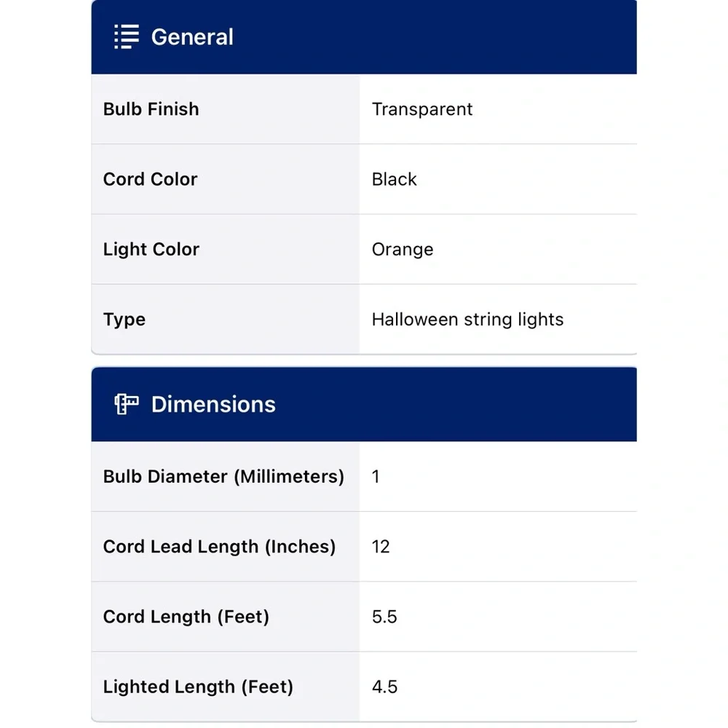728x728 pixels.
Task: Click the Black cord color value
Action: [x=394, y=179]
